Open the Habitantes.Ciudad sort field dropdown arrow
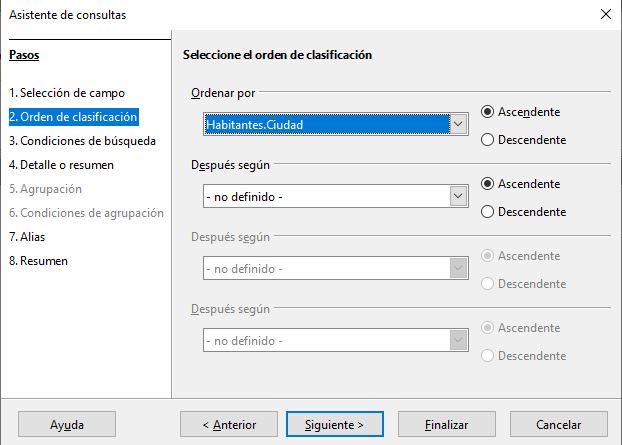 pyautogui.click(x=458, y=124)
